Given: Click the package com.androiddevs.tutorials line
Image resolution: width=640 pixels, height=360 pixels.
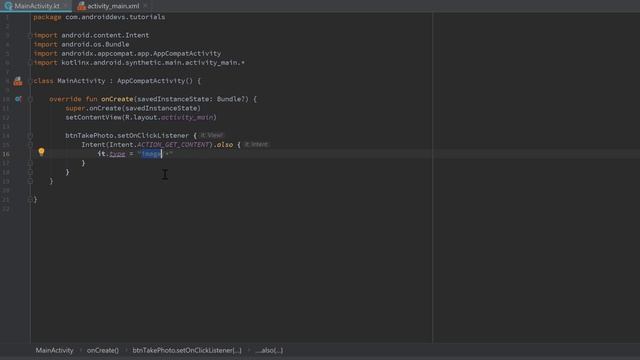Looking at the screenshot, I should [x=99, y=17].
